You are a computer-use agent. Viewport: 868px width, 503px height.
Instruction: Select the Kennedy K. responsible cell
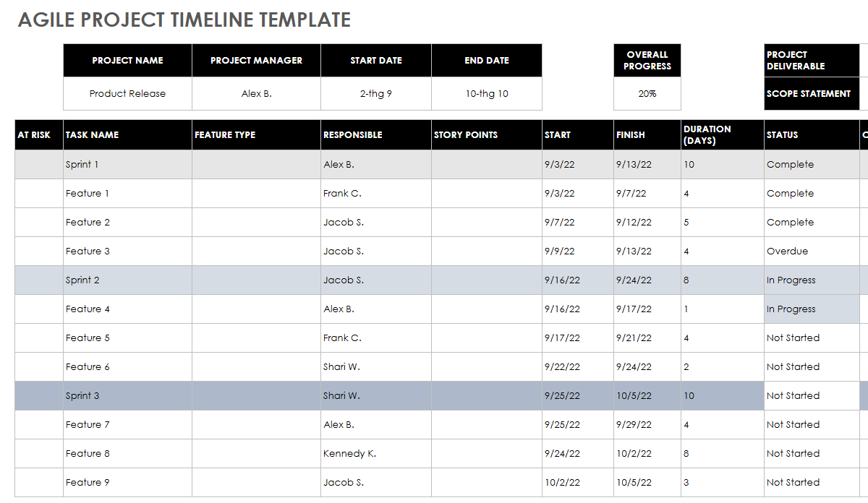click(349, 454)
